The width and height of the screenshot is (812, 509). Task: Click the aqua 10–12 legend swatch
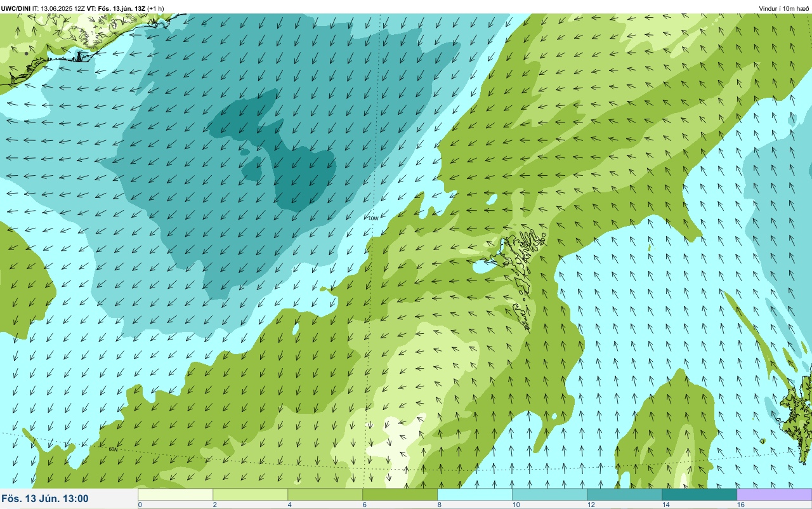point(550,494)
